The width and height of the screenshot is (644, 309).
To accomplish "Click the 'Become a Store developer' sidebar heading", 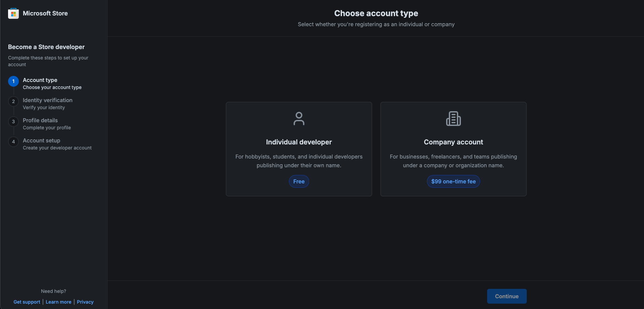I will click(x=46, y=47).
